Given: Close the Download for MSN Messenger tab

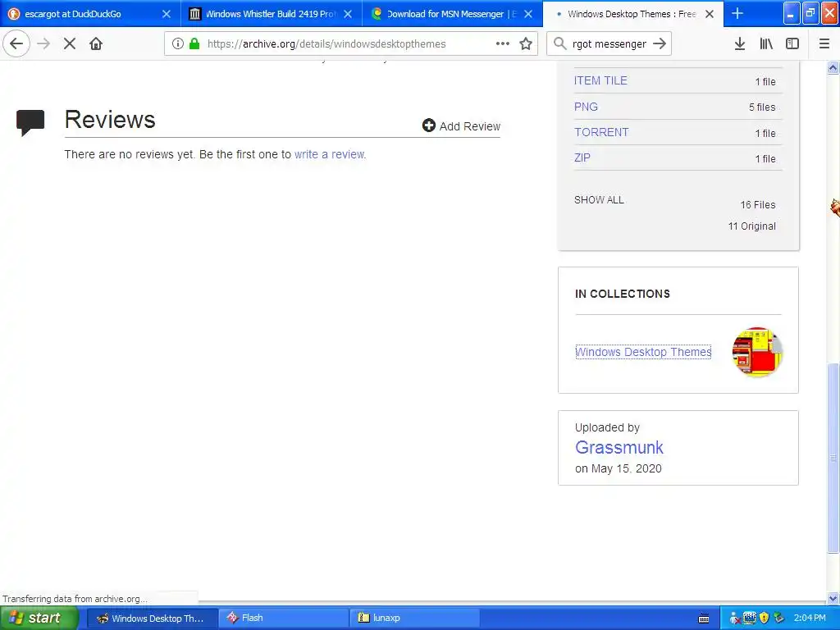Looking at the screenshot, I should coord(528,14).
